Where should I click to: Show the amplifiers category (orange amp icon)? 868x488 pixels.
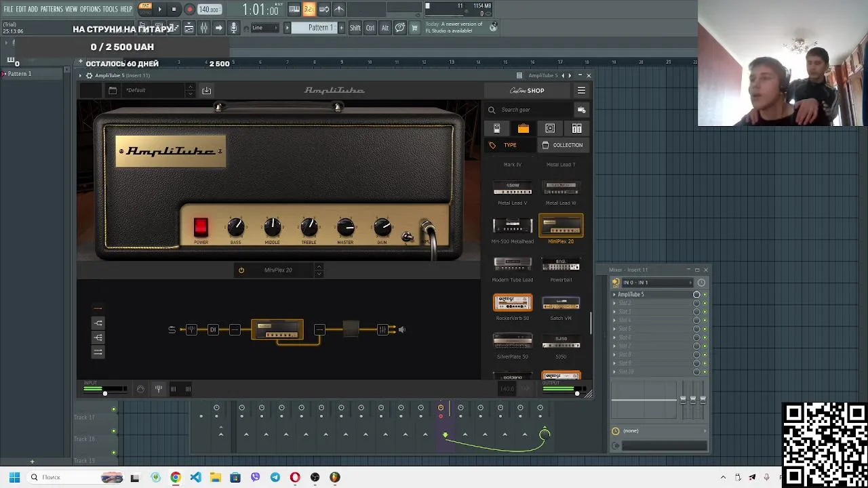[523, 128]
